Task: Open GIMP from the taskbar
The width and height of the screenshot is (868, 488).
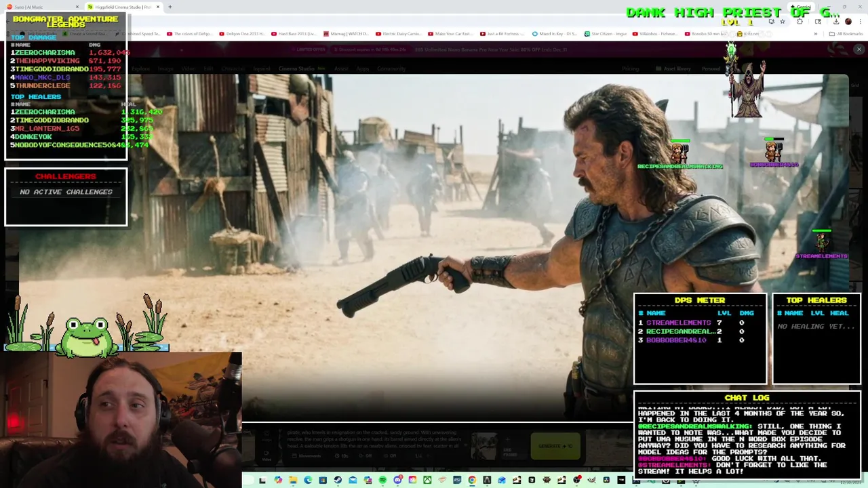Action: pyautogui.click(x=591, y=480)
